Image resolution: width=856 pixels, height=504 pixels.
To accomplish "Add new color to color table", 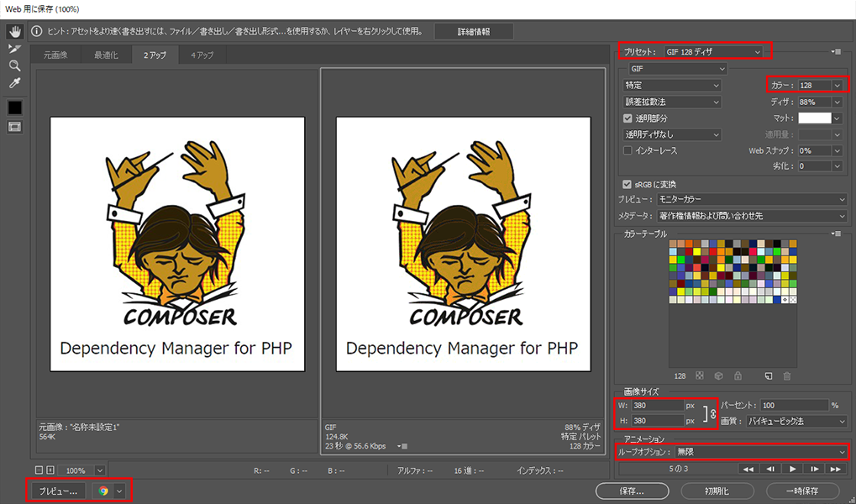I will point(768,376).
